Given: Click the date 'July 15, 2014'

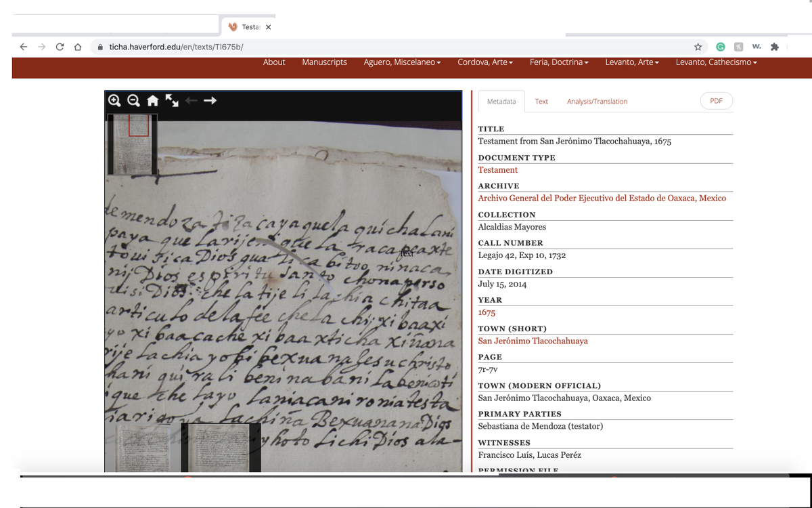Looking at the screenshot, I should point(502,284).
